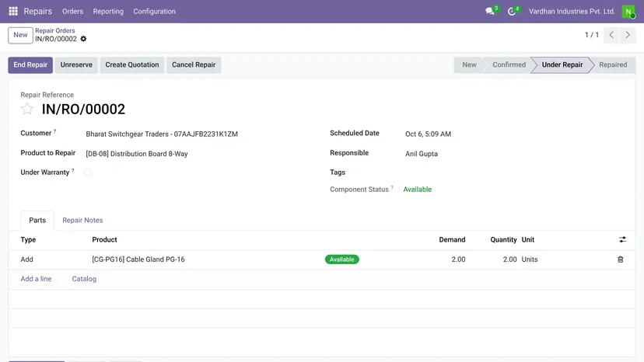Click the New status stage
The image size is (644, 362).
pyautogui.click(x=469, y=64)
